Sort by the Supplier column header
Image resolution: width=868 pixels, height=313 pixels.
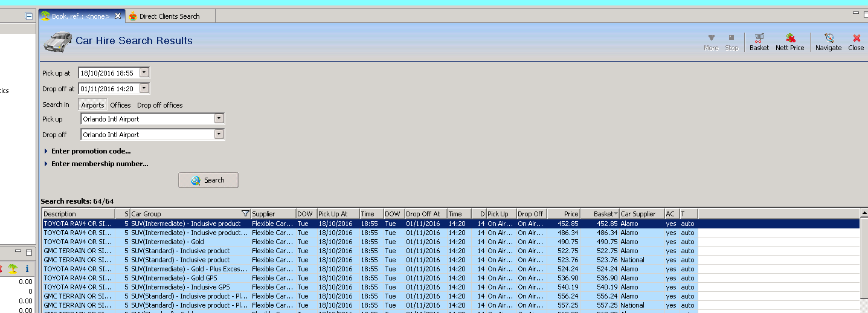pos(273,214)
